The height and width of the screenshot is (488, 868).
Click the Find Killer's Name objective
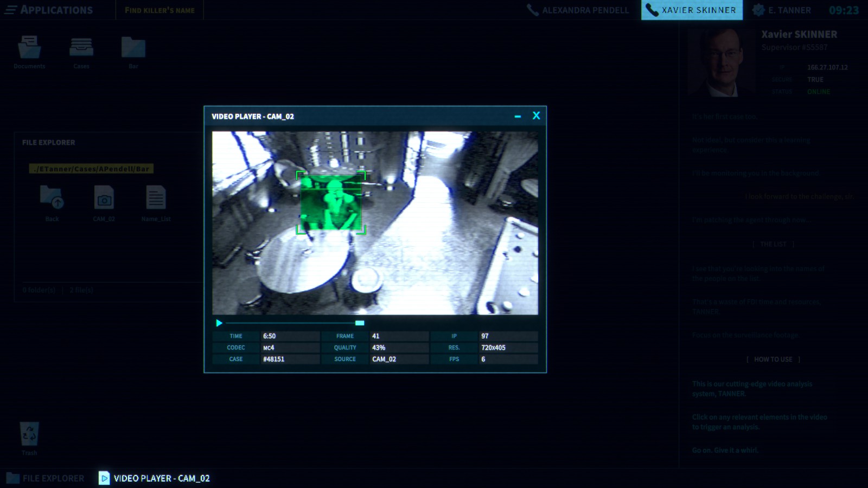159,9
